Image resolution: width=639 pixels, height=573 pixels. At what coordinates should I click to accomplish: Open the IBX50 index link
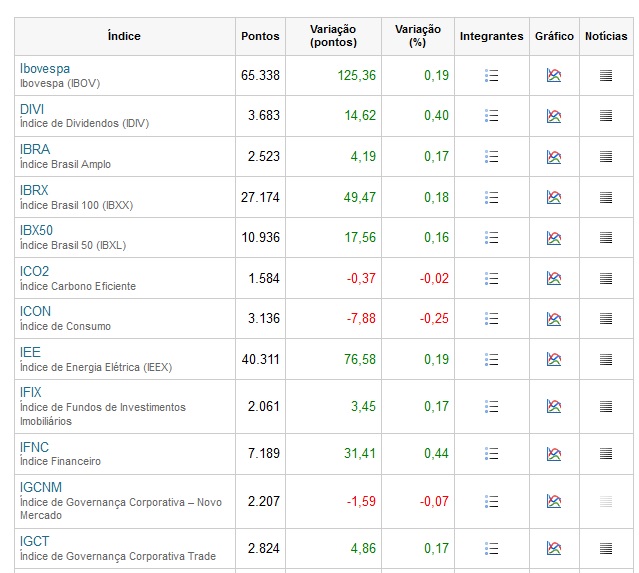(x=36, y=230)
